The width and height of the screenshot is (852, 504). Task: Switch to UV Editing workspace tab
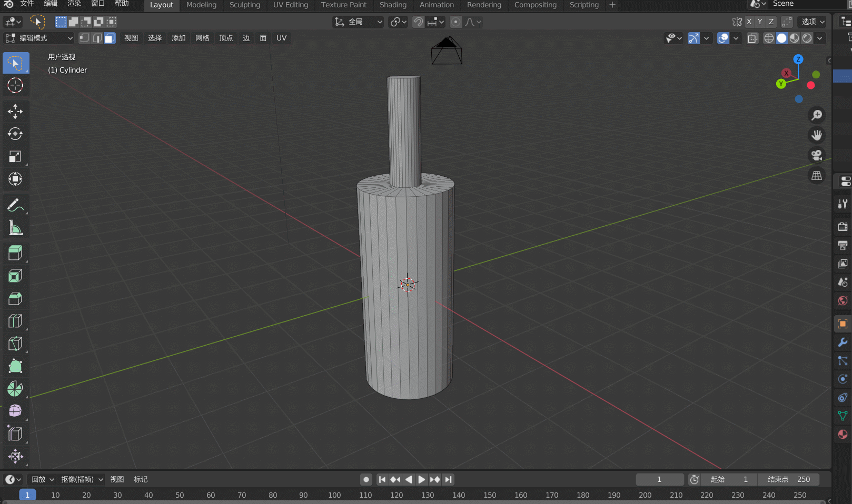[x=291, y=5]
